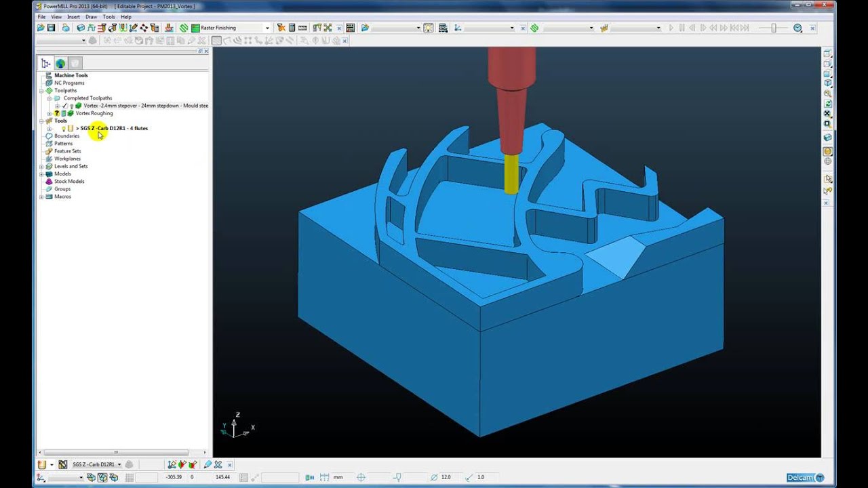
Task: Select Groups in the explorer tree
Action: 62,189
